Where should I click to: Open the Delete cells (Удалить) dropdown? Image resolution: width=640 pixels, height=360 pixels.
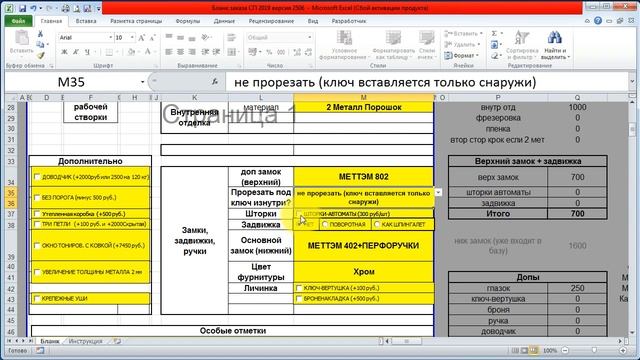click(462, 44)
